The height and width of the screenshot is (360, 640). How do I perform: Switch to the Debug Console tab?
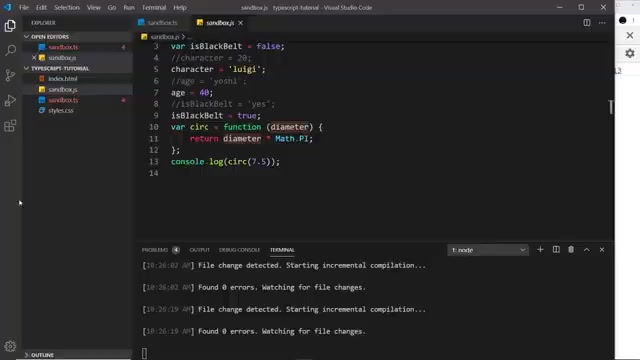pos(240,250)
